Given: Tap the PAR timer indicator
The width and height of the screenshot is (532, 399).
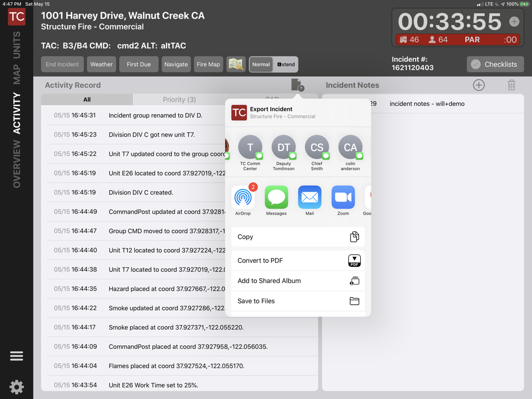Looking at the screenshot, I should (472, 40).
